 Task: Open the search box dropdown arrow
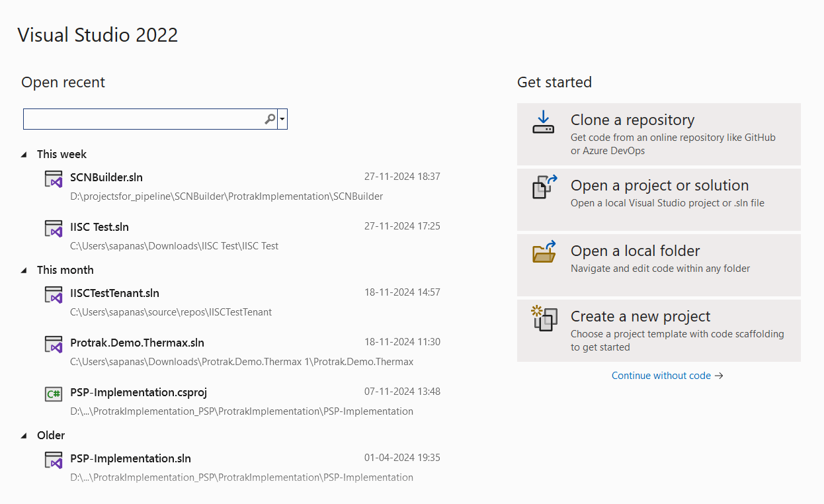[x=282, y=119]
